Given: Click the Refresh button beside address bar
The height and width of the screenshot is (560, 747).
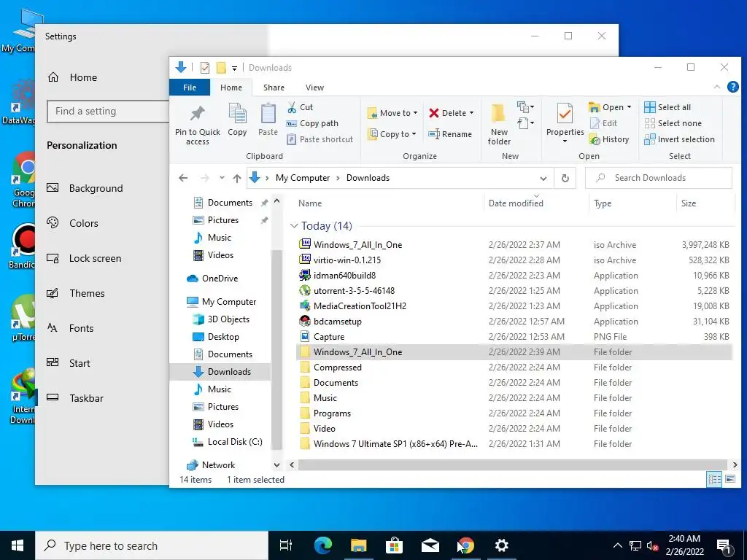Looking at the screenshot, I should 565,178.
